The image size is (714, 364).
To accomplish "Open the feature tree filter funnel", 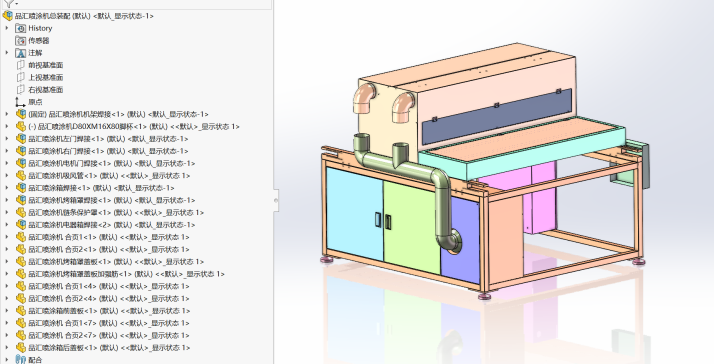I will [8, 3].
